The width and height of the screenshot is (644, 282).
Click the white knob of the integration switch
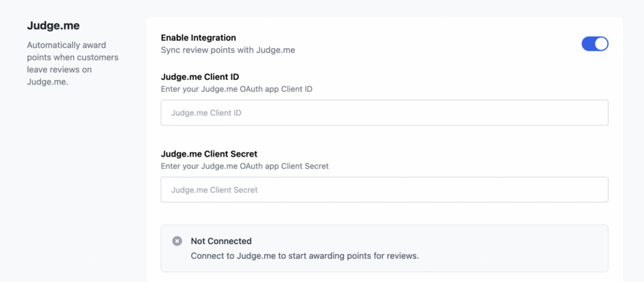[x=601, y=43]
